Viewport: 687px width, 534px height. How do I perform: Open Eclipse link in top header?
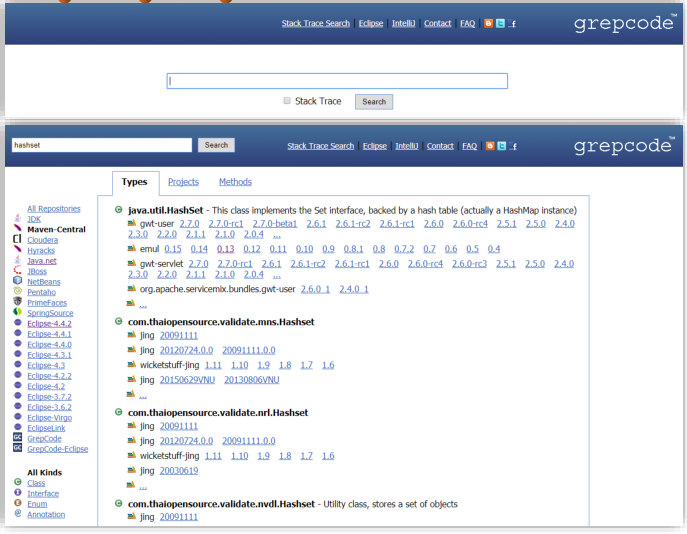[371, 23]
